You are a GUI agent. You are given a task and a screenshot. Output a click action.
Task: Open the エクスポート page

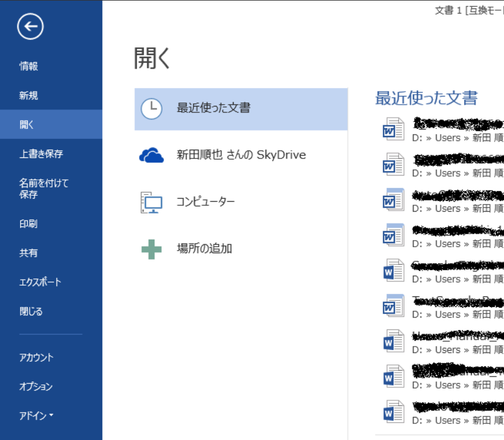point(40,282)
